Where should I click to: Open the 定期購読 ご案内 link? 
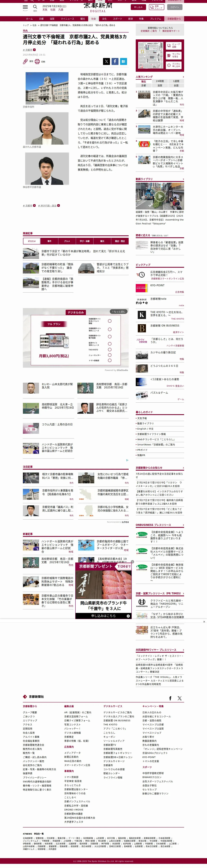click(149, 31)
